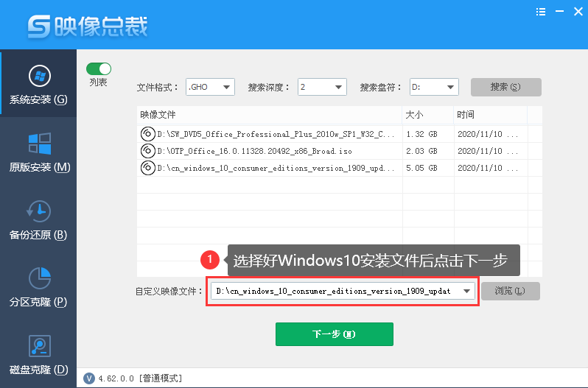This screenshot has width=588, height=388.
Task: Click the disc icon for SW_DVD5_Office image
Action: 148,134
